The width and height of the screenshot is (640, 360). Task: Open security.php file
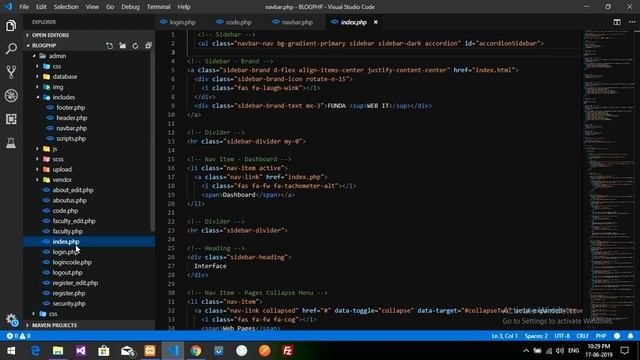(x=69, y=303)
